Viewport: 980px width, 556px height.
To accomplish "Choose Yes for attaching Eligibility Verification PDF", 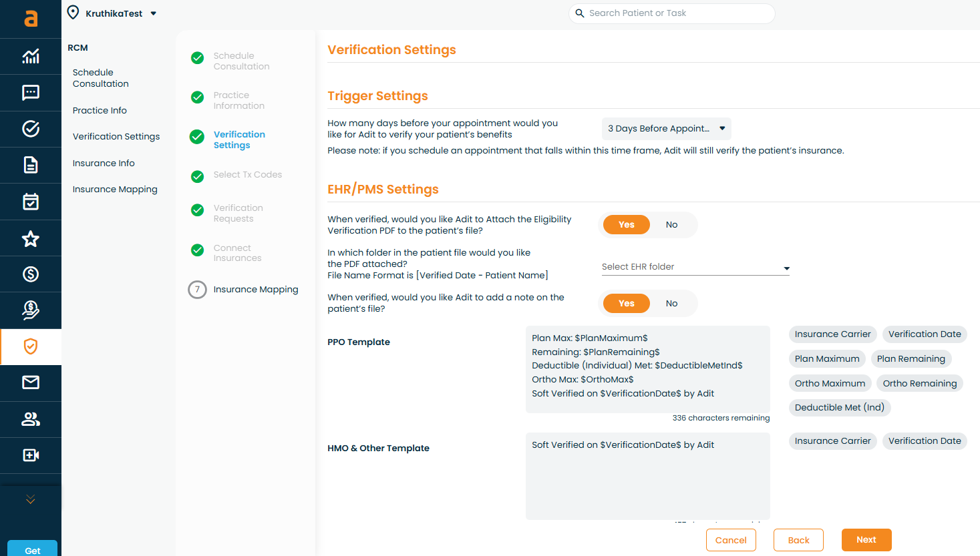I will 626,225.
